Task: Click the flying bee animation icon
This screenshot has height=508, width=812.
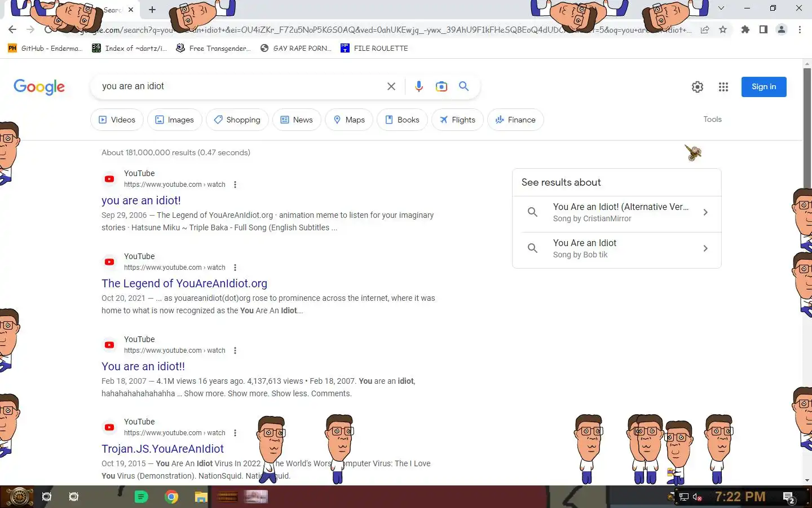Action: point(693,152)
